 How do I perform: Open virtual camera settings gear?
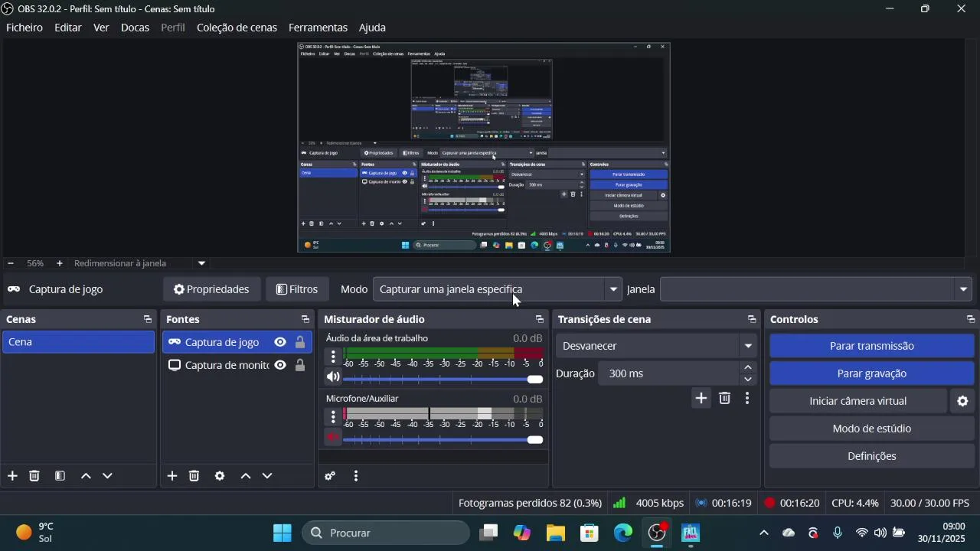[963, 401]
